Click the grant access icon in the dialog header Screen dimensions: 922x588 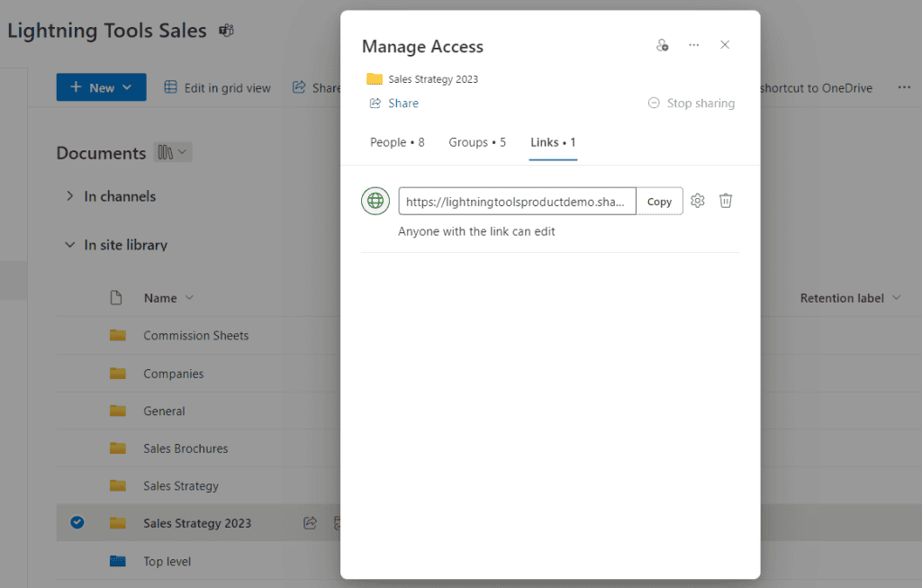tap(663, 44)
